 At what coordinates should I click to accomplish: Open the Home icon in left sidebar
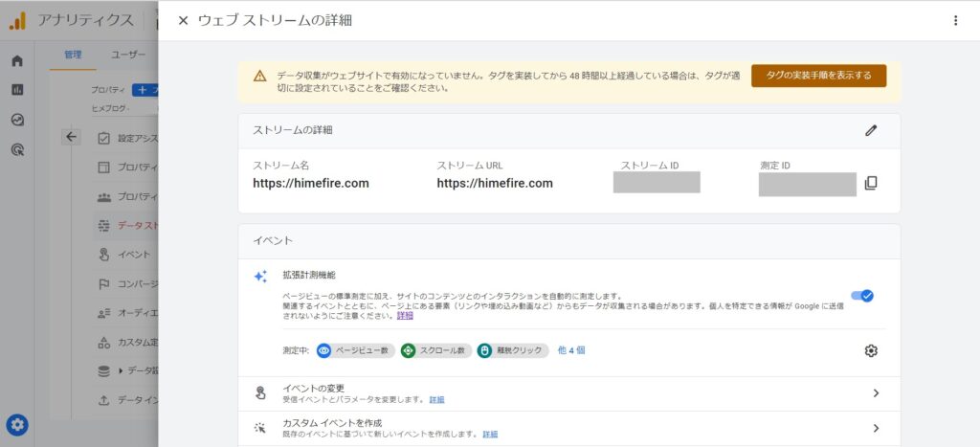point(17,60)
